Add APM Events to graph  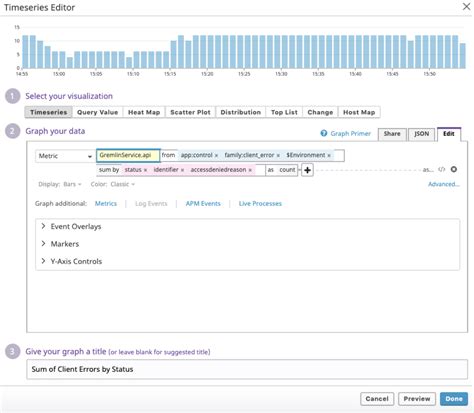click(203, 204)
